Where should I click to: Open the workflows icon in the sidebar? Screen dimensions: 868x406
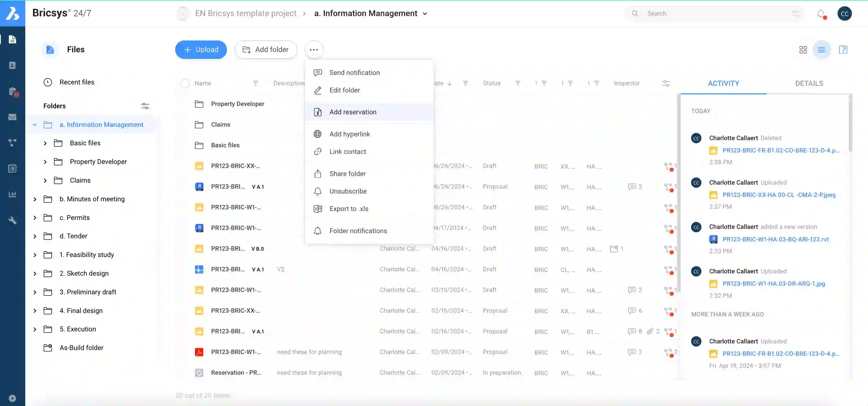click(12, 143)
